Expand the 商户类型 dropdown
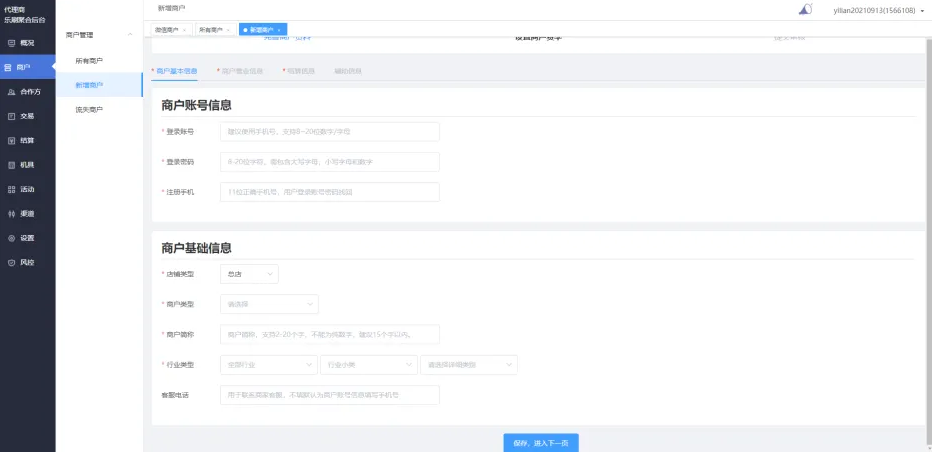The image size is (932, 452). 269,304
